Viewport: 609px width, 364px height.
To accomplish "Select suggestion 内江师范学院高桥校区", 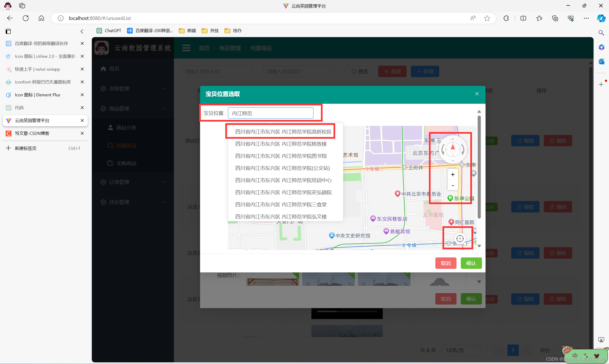I will click(285, 132).
